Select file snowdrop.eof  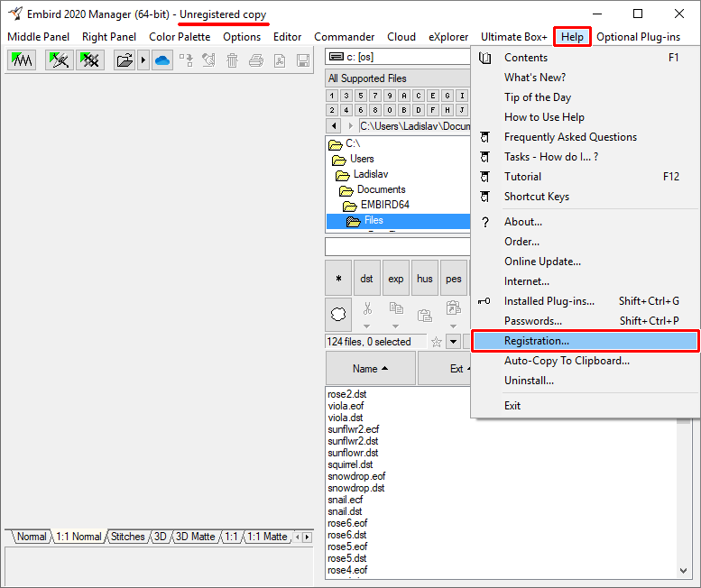point(356,476)
